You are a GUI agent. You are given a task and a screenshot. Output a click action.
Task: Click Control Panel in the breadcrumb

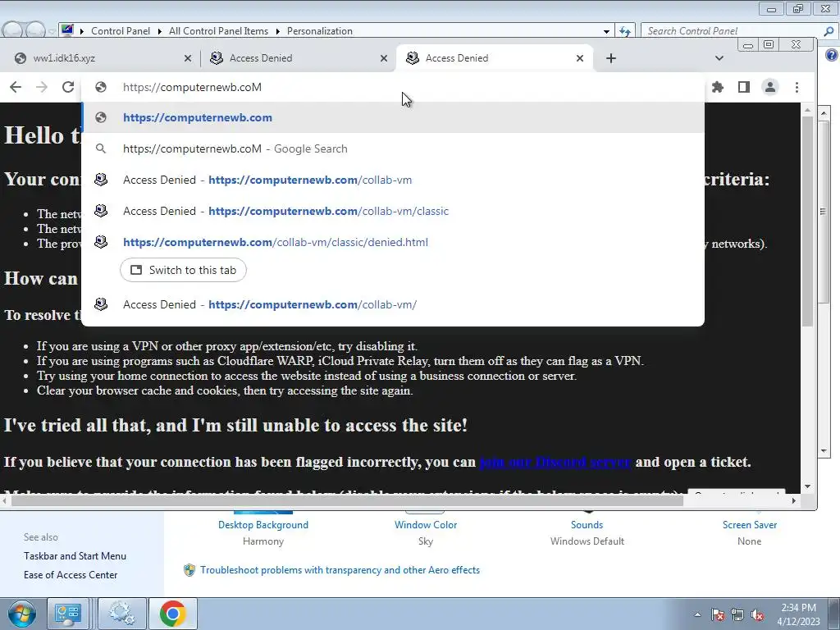click(x=121, y=31)
